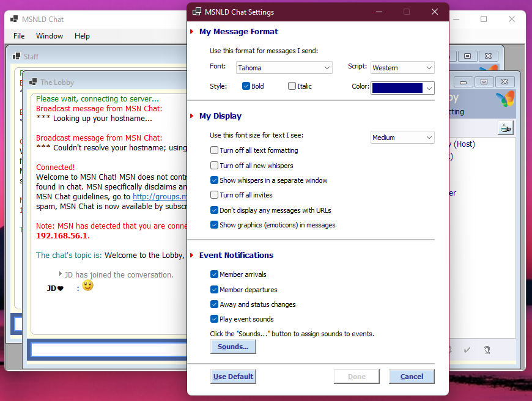This screenshot has width=532, height=401.
Task: Click the gray checkmark icon below member list
Action: pos(467,350)
